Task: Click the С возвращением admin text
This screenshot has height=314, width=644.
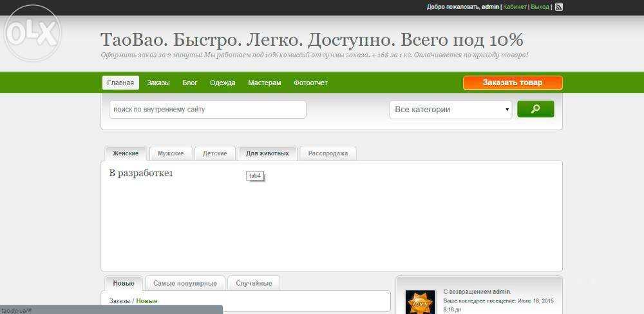Action: click(x=477, y=292)
